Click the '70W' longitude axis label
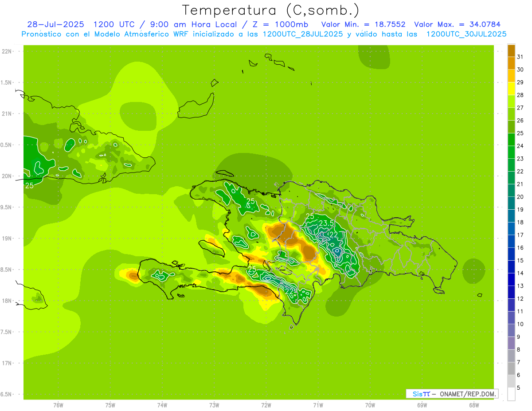532x411 pixels. [x=370, y=405]
